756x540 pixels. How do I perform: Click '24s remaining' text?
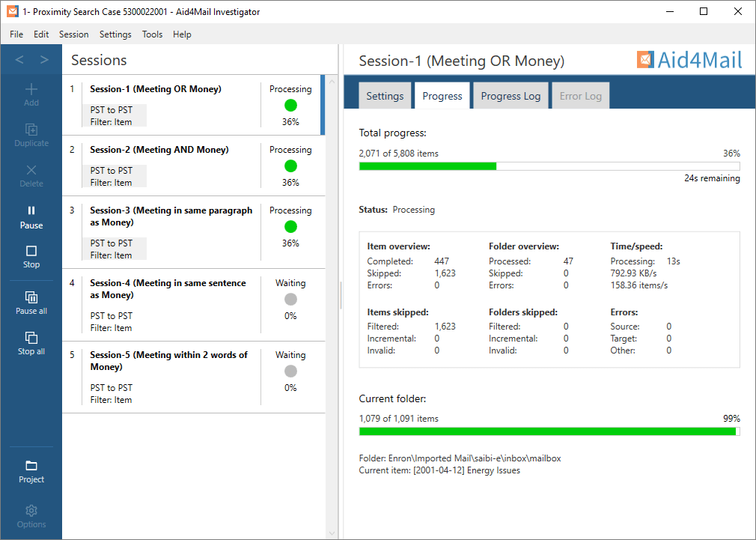712,178
